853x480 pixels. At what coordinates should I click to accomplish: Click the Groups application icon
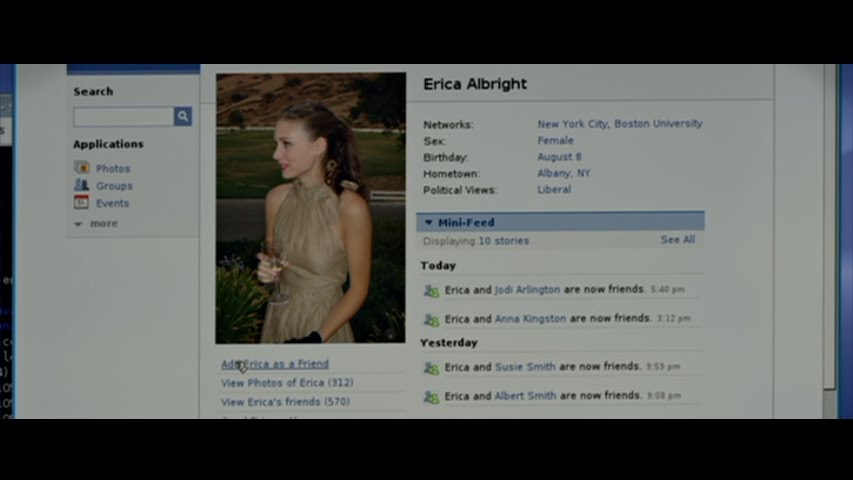[x=81, y=185]
